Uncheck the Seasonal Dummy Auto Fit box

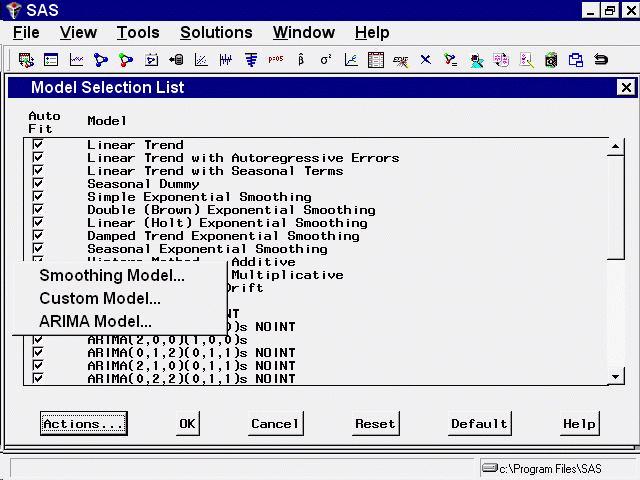[38, 184]
